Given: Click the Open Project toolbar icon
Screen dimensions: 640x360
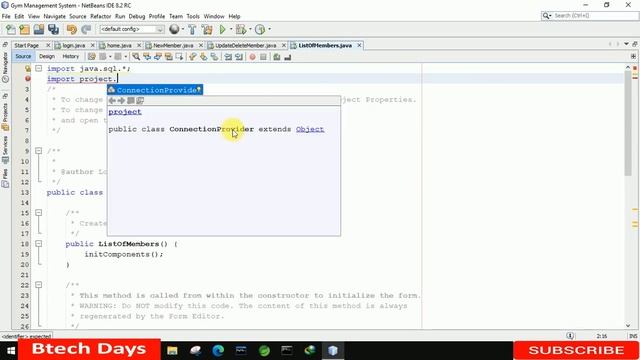Looking at the screenshot, I should pyautogui.click(x=39, y=29).
